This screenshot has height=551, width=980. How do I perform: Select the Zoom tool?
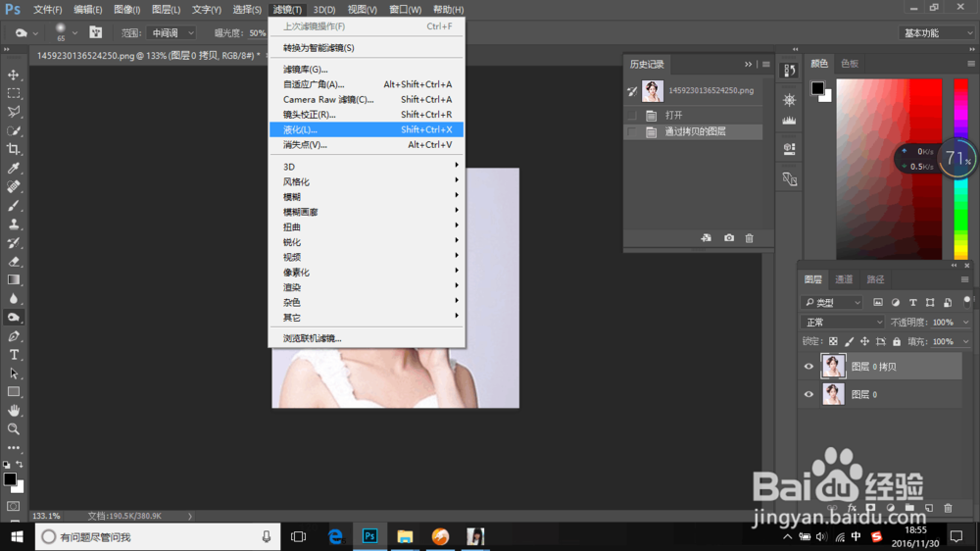click(13, 429)
